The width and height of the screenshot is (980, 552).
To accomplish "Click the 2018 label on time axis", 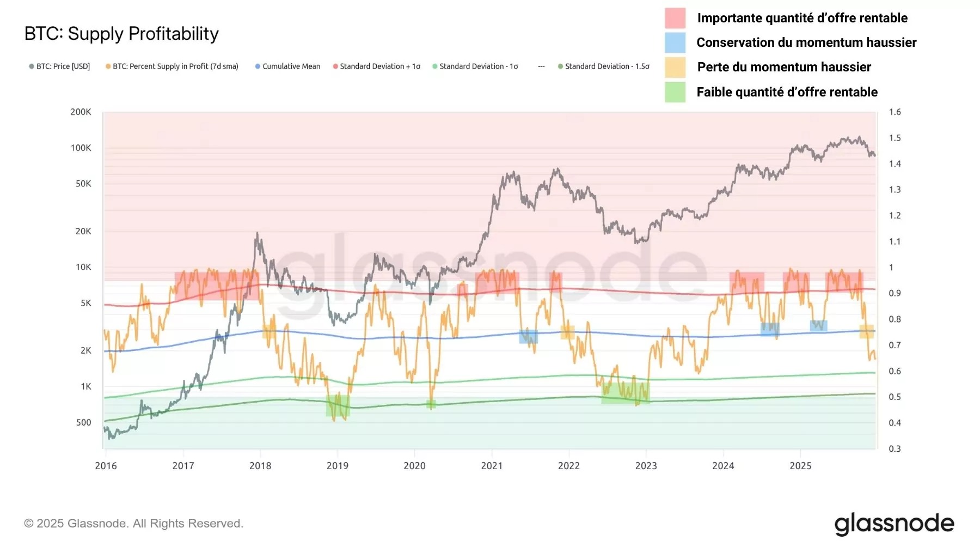I will point(260,466).
